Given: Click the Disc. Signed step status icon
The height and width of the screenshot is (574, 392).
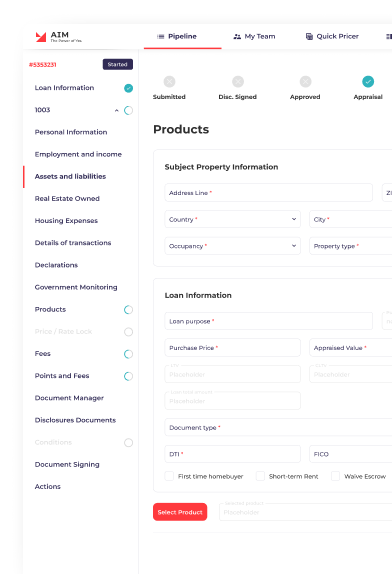Looking at the screenshot, I should click(x=238, y=81).
